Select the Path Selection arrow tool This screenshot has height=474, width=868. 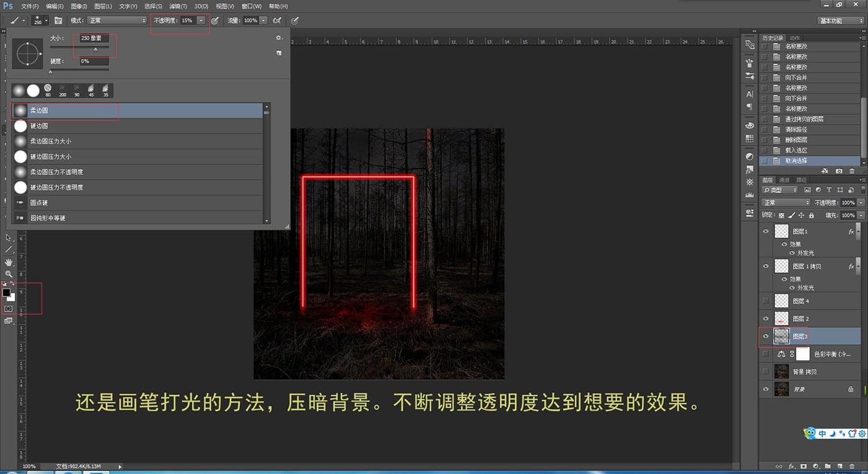pos(9,238)
